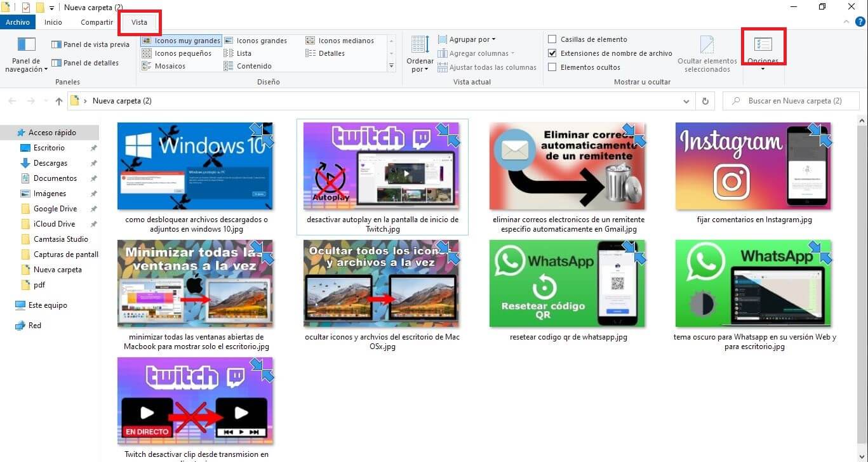Open Nueva carpeta in navigation pane
868x462 pixels.
point(57,270)
